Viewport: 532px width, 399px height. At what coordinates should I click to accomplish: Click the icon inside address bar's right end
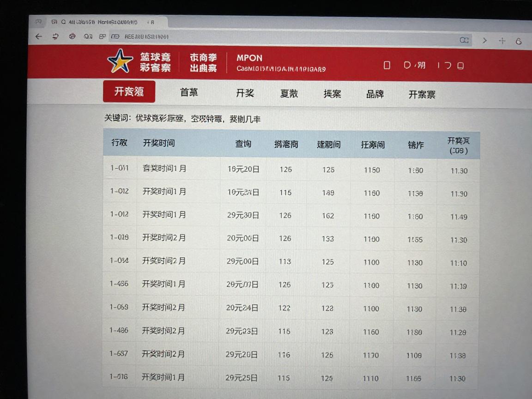click(x=464, y=40)
